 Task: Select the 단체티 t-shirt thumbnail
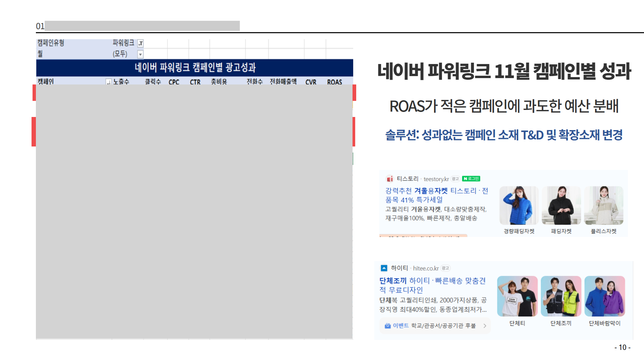coord(517,296)
